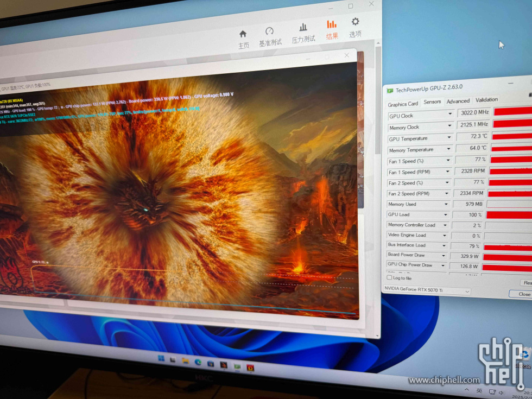The width and height of the screenshot is (532, 399).
Task: Click the Board Power Draw red history graph
Action: coord(508,258)
